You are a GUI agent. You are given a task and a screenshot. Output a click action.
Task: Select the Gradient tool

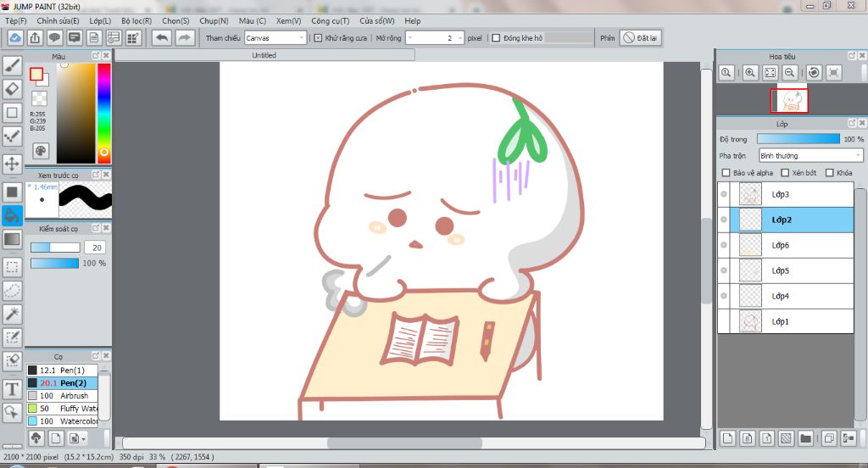(12, 239)
